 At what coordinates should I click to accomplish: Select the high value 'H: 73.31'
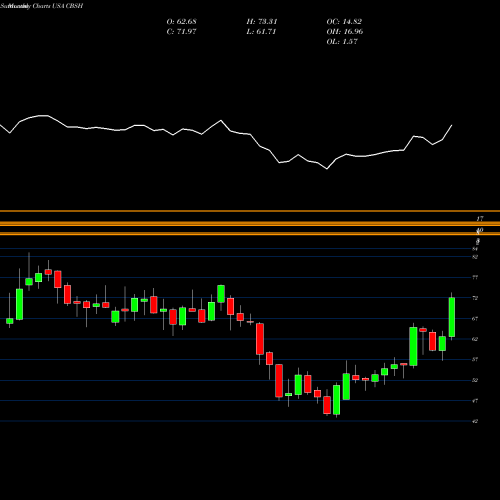click(262, 22)
